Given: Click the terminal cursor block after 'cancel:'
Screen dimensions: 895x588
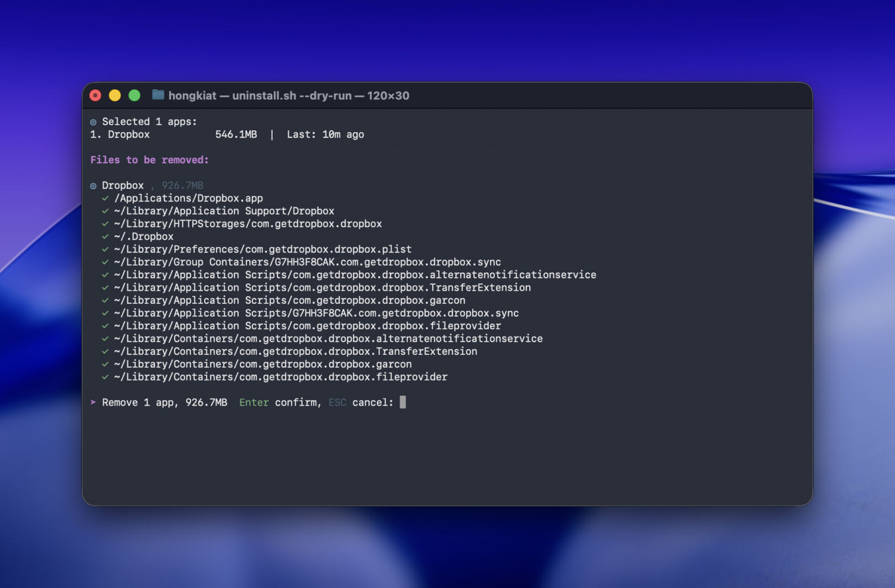Looking at the screenshot, I should coord(403,402).
